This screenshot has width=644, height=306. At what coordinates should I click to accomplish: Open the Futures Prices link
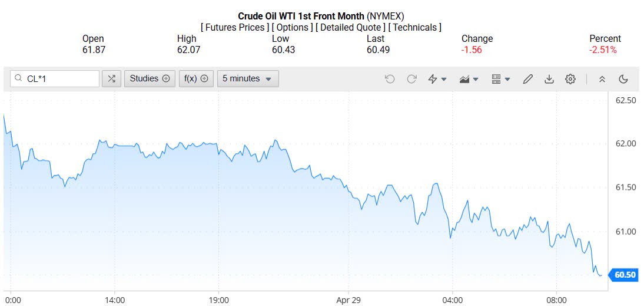point(234,27)
